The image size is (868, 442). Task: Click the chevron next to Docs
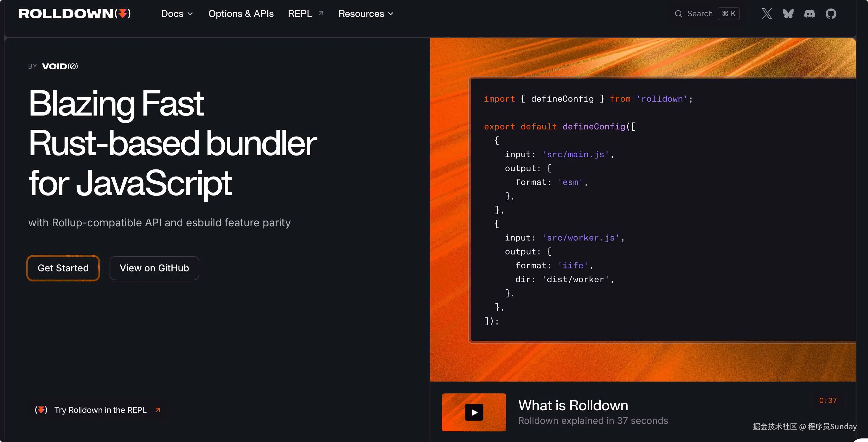tap(190, 14)
